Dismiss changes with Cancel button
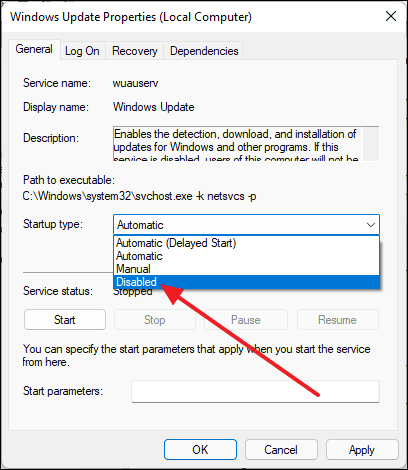The image size is (408, 470). click(x=281, y=450)
